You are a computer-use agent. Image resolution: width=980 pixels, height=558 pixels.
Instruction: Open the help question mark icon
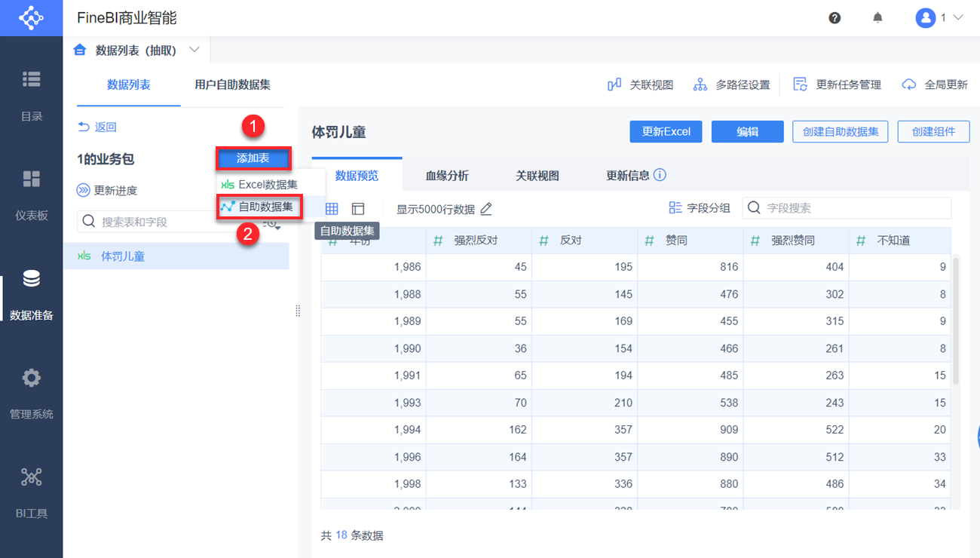835,18
